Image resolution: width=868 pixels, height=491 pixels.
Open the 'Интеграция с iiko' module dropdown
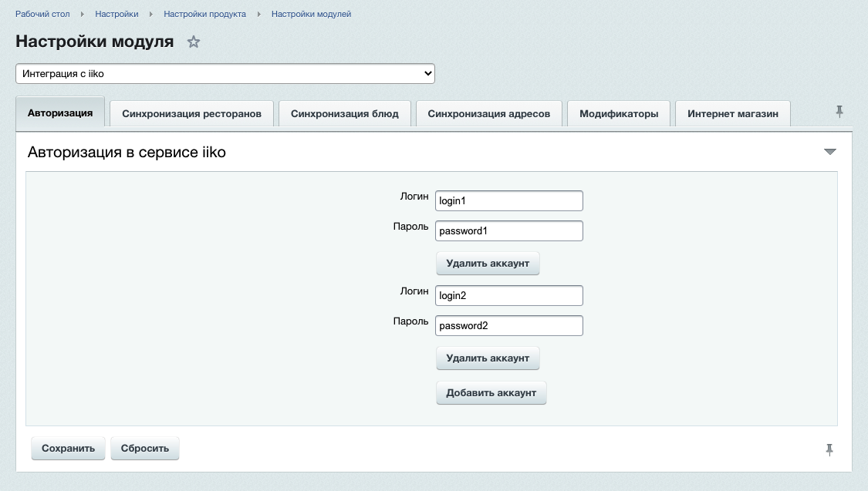coord(225,73)
